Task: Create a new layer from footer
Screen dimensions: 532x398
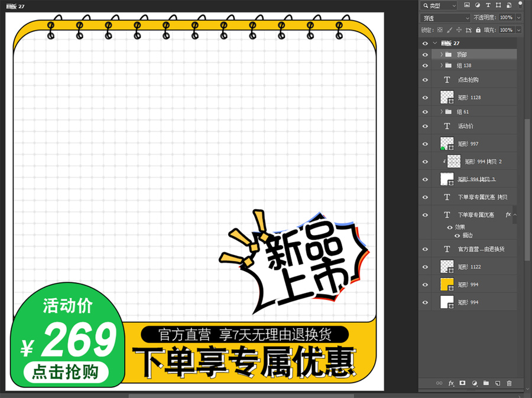Action: [498, 383]
